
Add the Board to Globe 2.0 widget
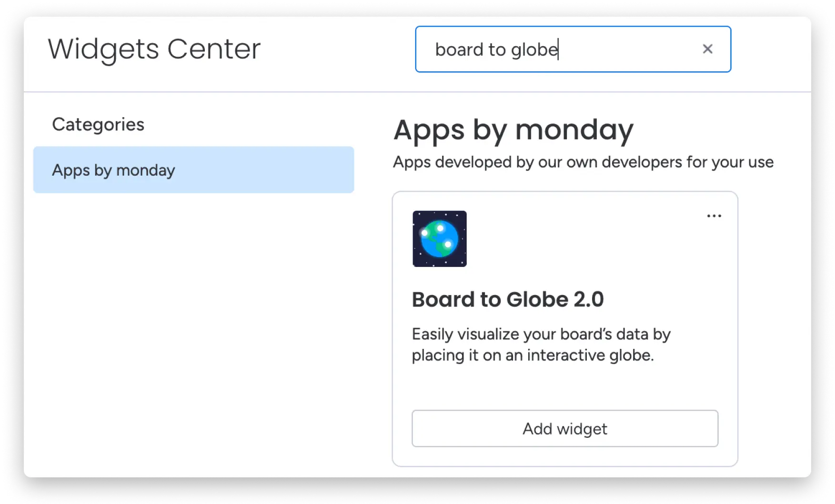pos(565,428)
